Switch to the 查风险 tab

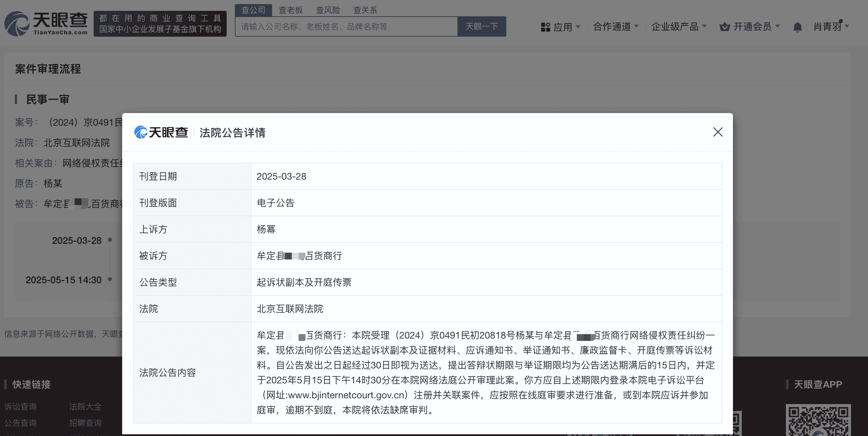tap(328, 10)
